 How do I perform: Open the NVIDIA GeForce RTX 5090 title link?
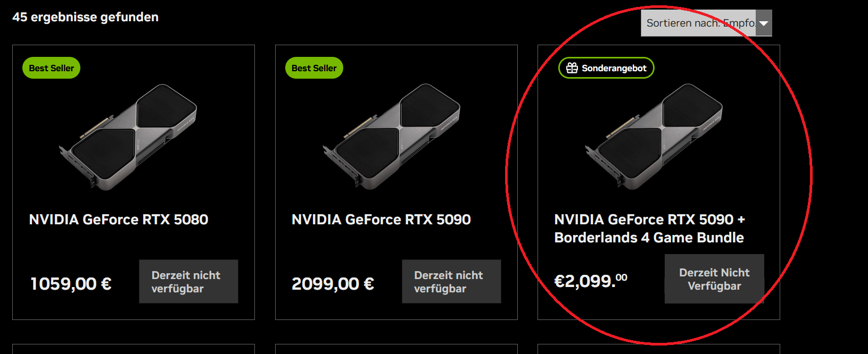(x=381, y=220)
